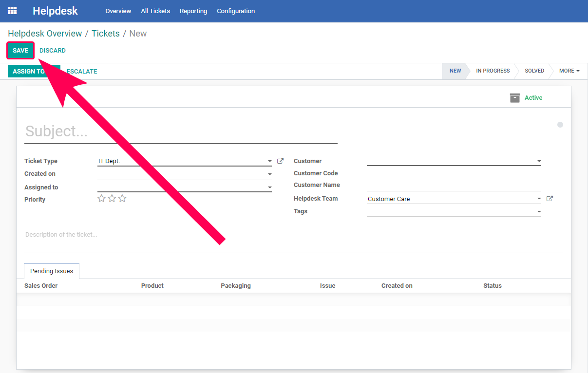
Task: Select the Pending Issues tab
Action: tap(52, 271)
